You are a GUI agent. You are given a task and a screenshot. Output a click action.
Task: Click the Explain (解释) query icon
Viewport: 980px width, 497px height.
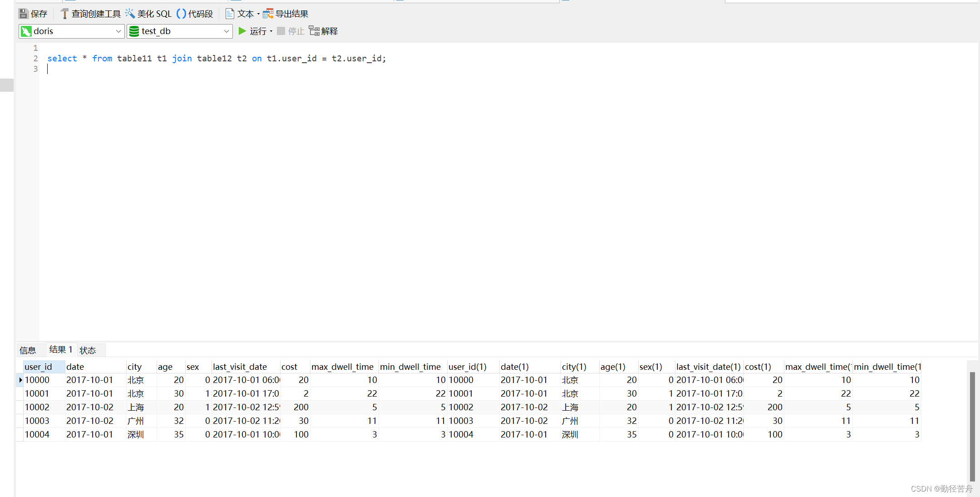[x=314, y=31]
